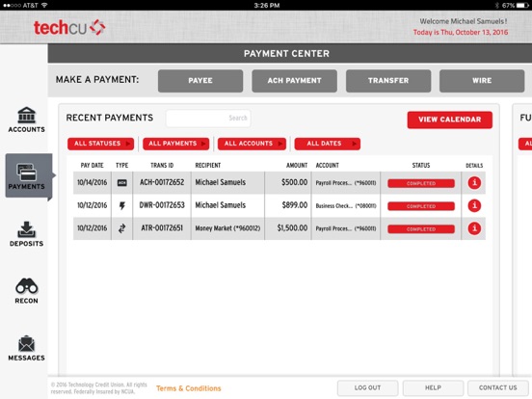Click Completed status for the $500.00 payment
Screen dimensions: 532x399
pos(421,183)
